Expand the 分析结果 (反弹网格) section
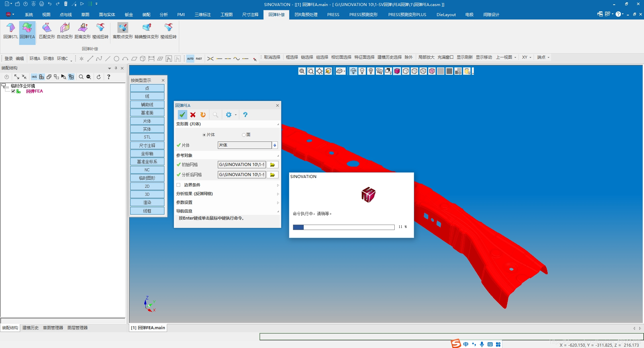Image resolution: width=644 pixels, height=348 pixels. 278,194
